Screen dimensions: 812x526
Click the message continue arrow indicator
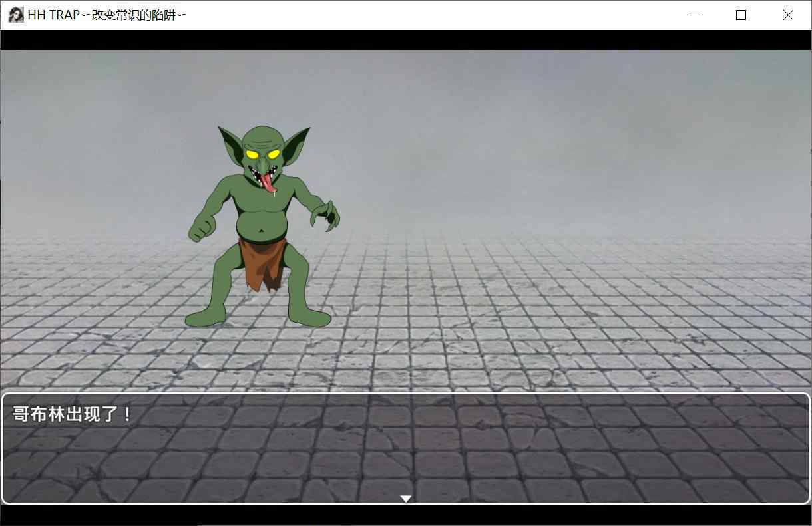tap(405, 499)
